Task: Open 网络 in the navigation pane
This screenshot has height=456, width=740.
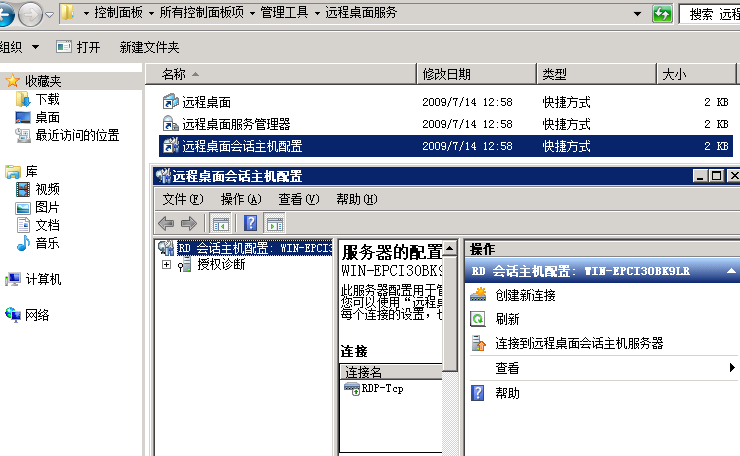Action: [37, 315]
